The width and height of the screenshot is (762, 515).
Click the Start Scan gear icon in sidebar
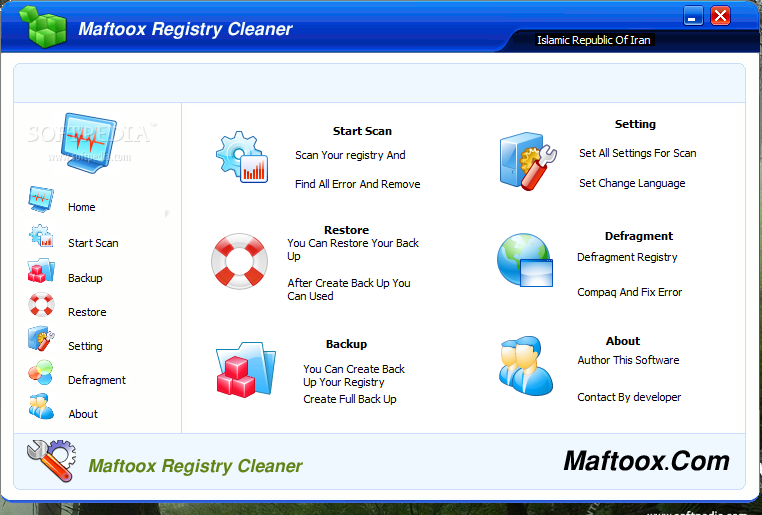point(41,236)
